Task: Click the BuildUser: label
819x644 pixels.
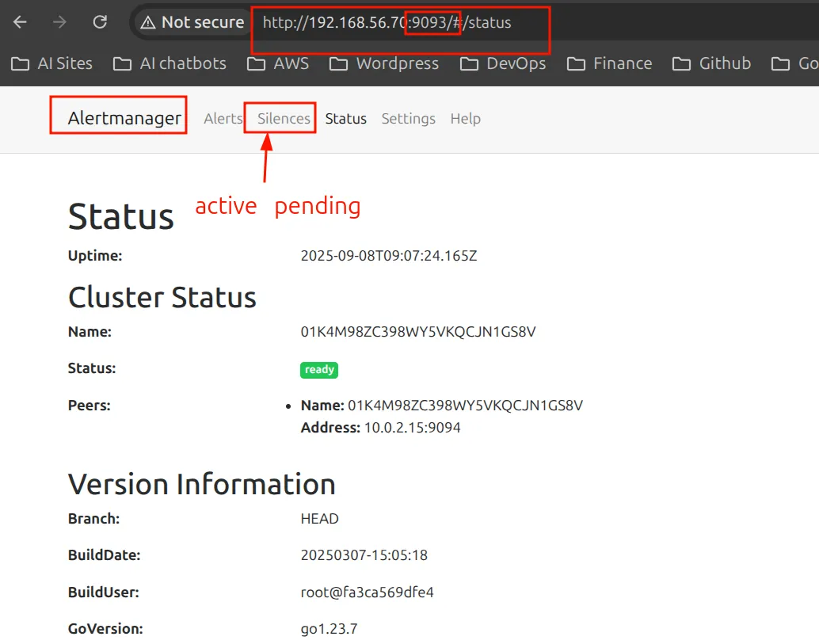Action: (104, 592)
